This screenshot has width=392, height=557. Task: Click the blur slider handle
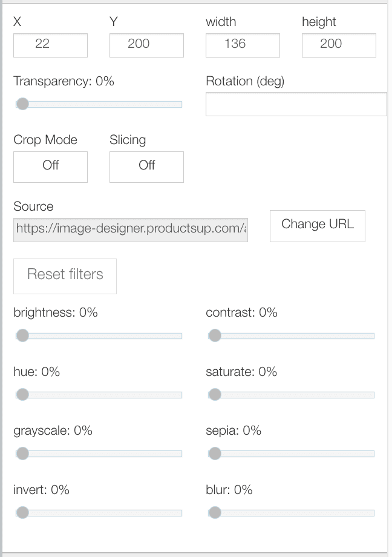click(215, 513)
